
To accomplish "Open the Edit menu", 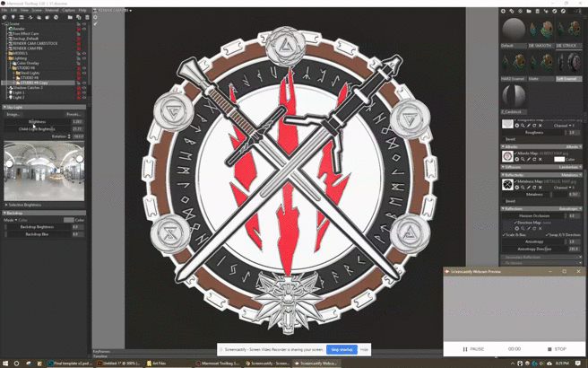I will pyautogui.click(x=13, y=10).
